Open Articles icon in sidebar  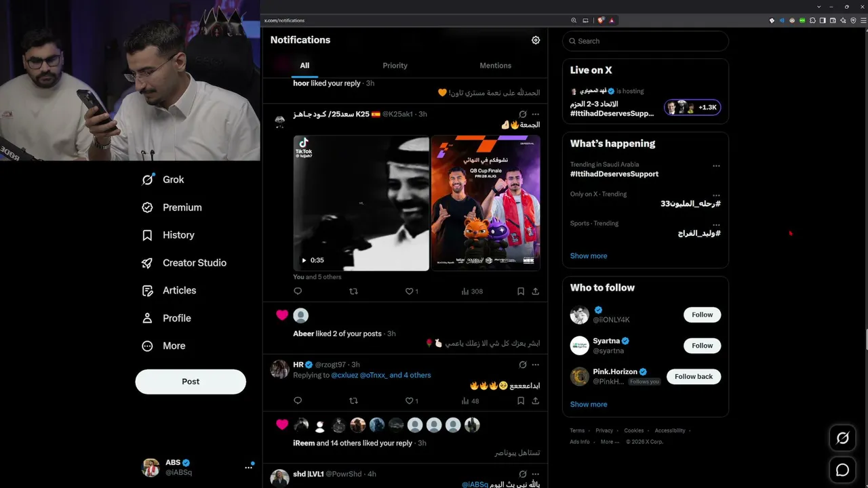[x=147, y=291]
